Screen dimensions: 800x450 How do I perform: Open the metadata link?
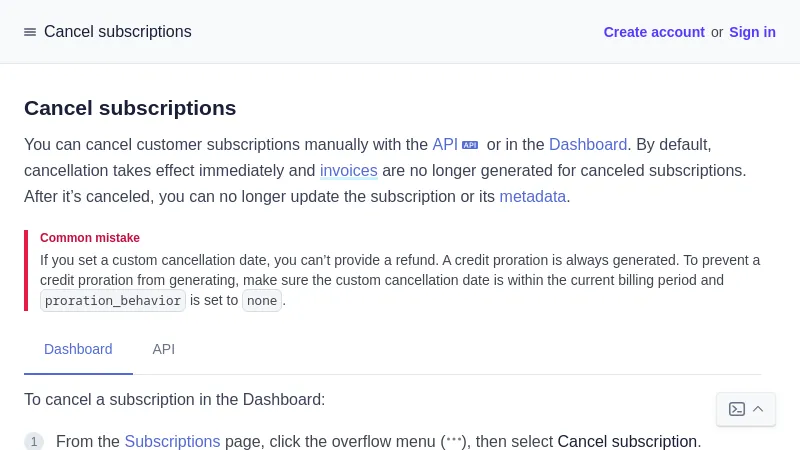(x=532, y=196)
